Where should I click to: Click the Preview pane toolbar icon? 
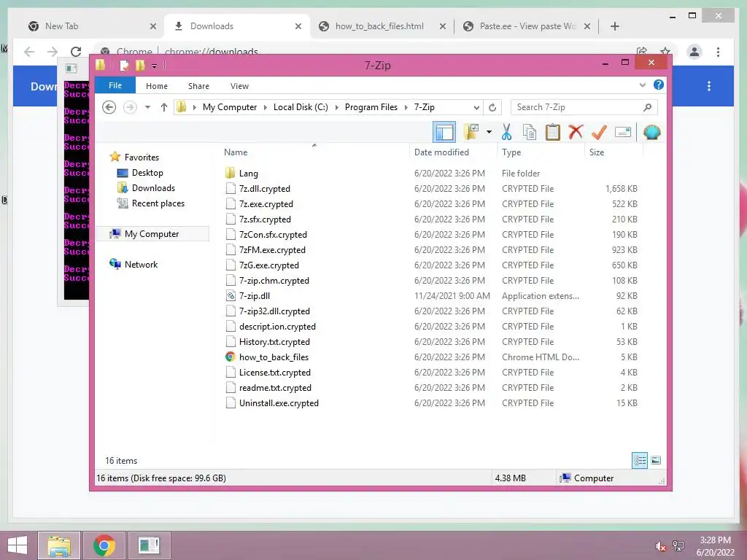point(444,133)
